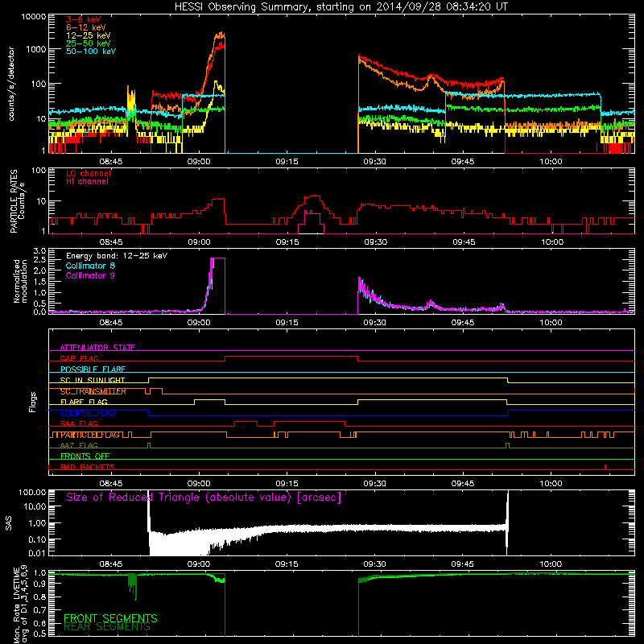Select the 6-12 keV legend label
644x644 pixels.
(x=85, y=27)
